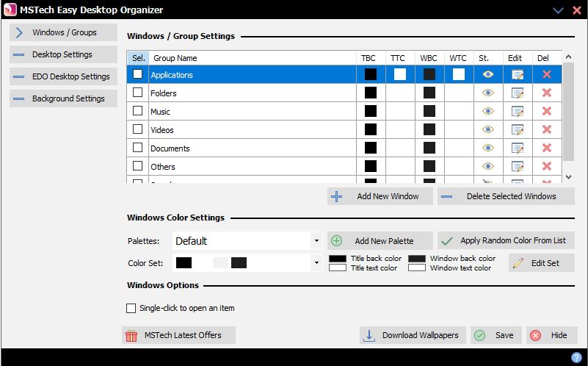Check the Folders row select box

click(x=137, y=93)
